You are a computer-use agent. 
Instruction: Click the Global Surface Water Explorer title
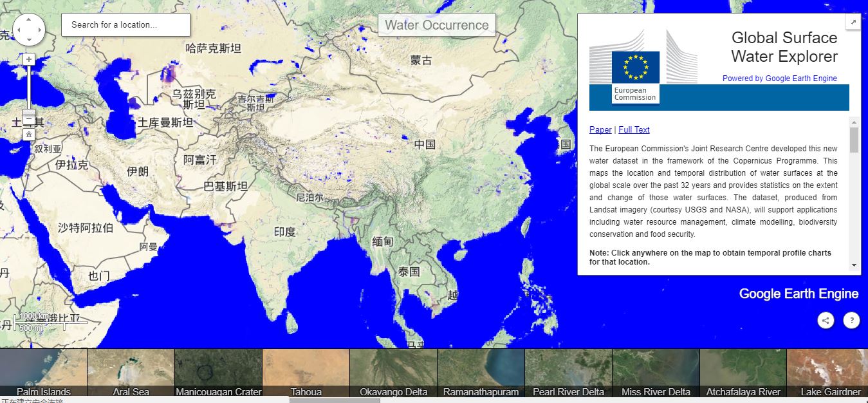[x=784, y=47]
